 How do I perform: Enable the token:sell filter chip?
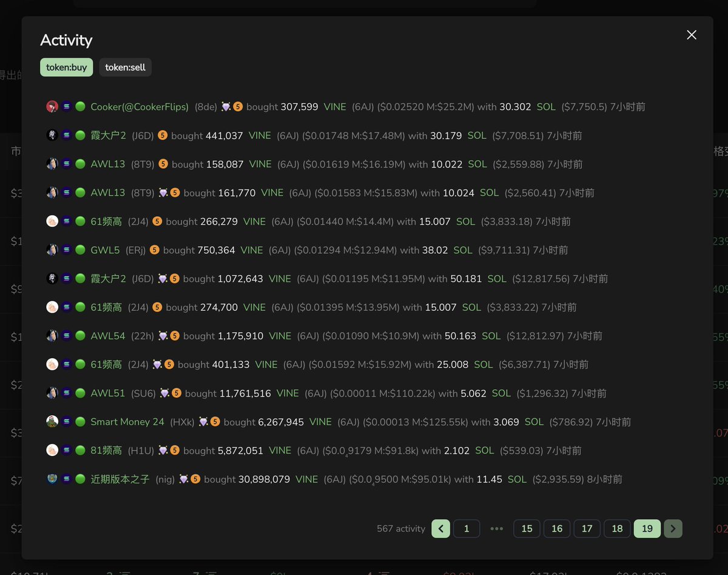tap(125, 67)
